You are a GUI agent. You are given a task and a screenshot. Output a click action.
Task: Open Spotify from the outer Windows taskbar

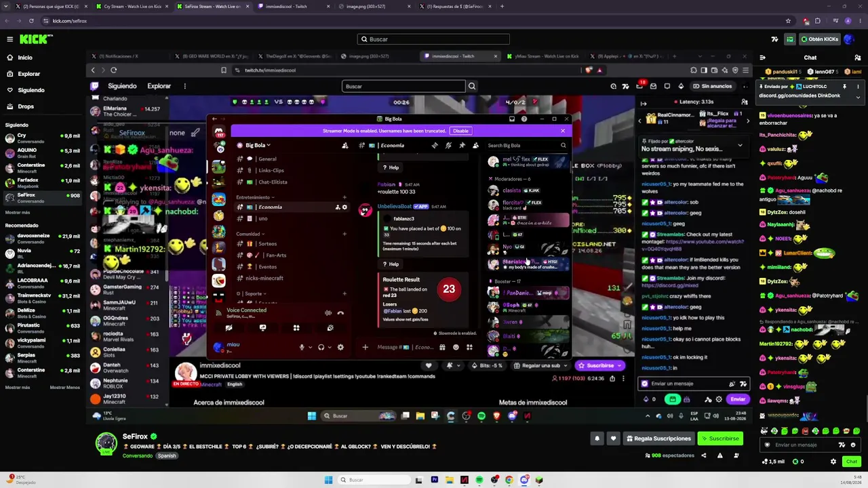[479, 480]
